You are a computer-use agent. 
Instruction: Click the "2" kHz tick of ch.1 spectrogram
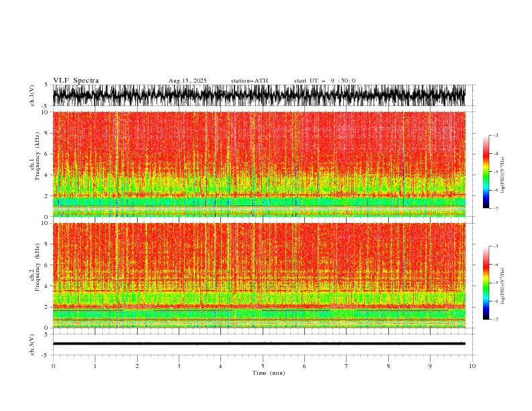(x=48, y=196)
